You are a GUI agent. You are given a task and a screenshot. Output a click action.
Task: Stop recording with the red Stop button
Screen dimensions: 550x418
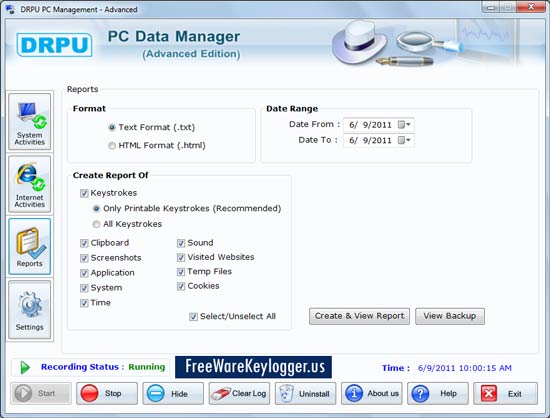pyautogui.click(x=107, y=393)
